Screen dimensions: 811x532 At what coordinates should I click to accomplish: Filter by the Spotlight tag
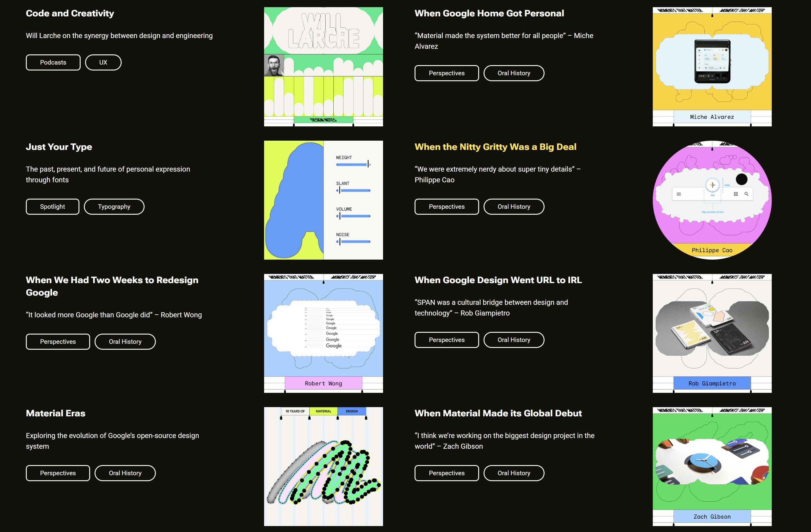[52, 207]
